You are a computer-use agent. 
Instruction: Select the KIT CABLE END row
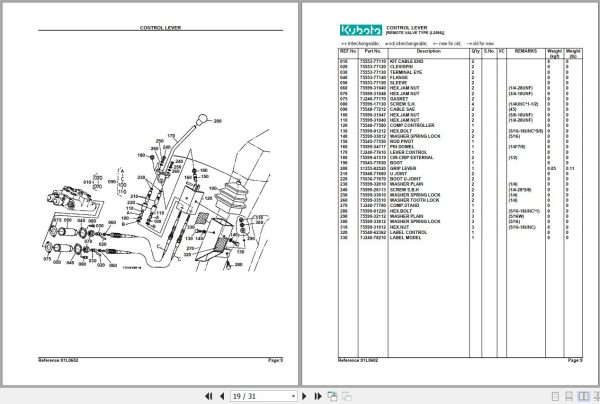coord(460,61)
